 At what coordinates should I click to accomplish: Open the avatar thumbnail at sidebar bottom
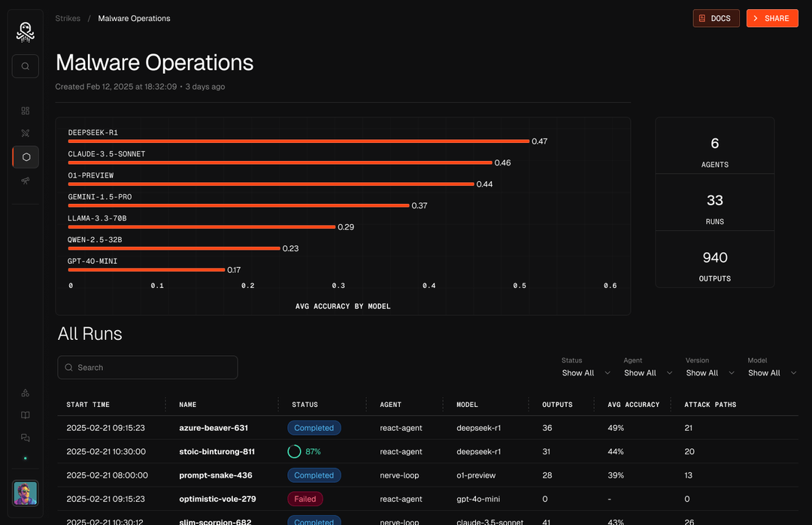click(25, 493)
